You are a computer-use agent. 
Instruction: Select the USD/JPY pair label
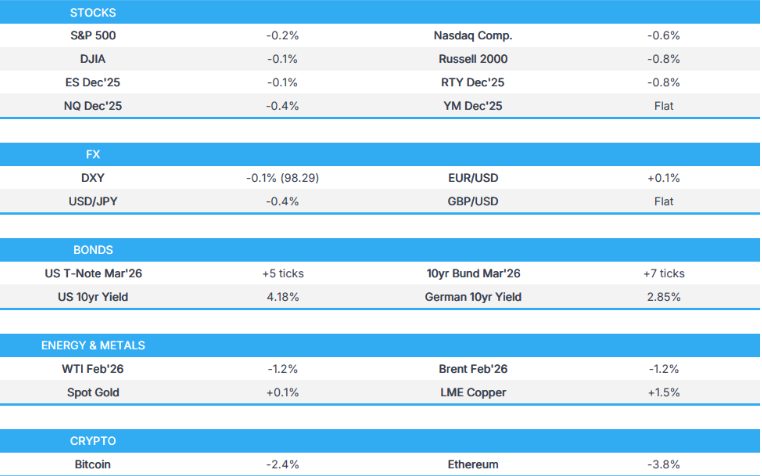click(x=93, y=201)
